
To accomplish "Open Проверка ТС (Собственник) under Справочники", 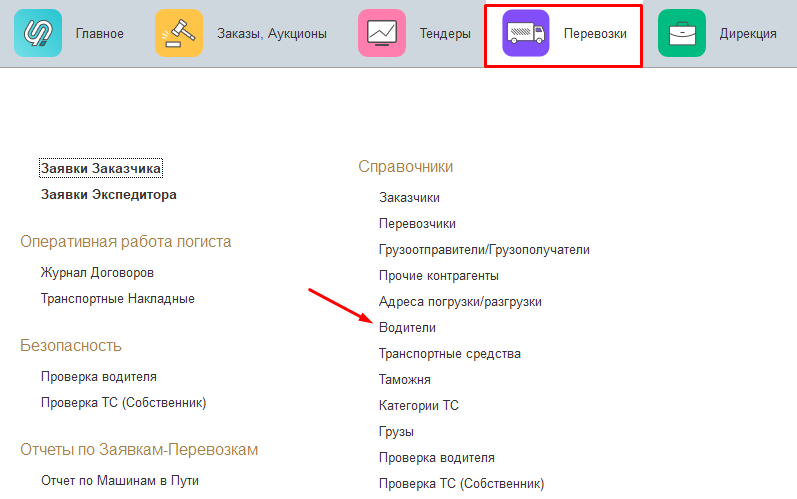I will 462,484.
